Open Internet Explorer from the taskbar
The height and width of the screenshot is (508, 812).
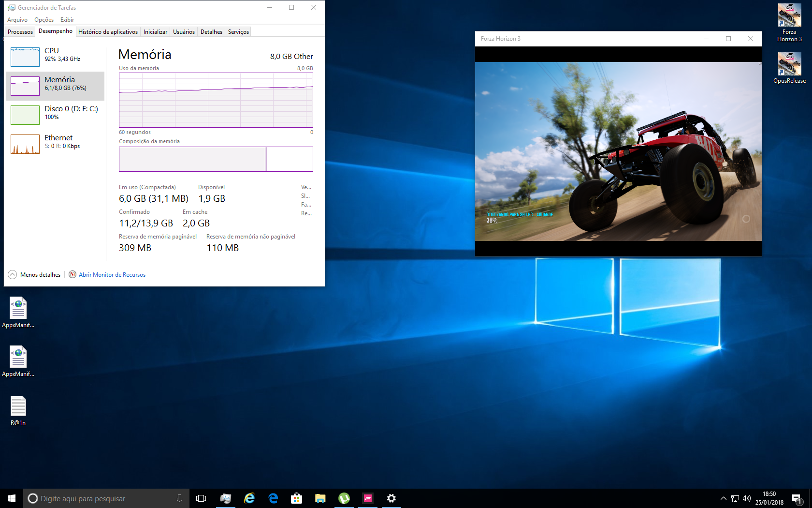[x=249, y=498]
